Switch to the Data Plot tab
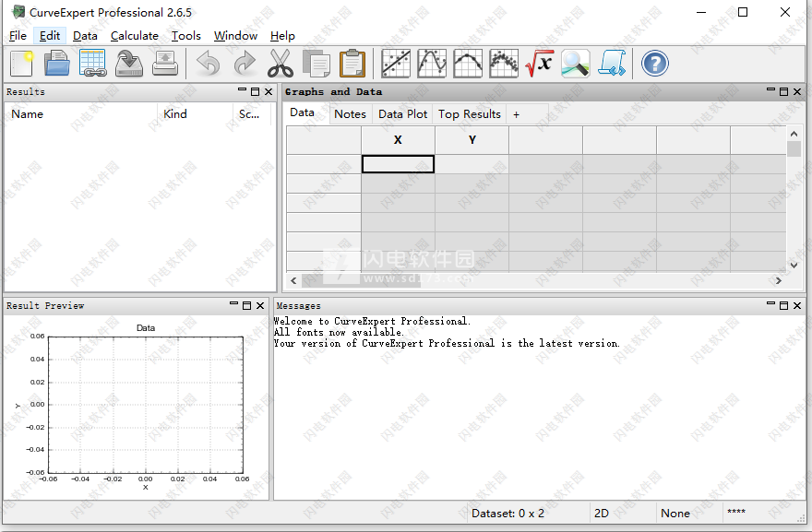This screenshot has height=532, width=812. point(403,113)
